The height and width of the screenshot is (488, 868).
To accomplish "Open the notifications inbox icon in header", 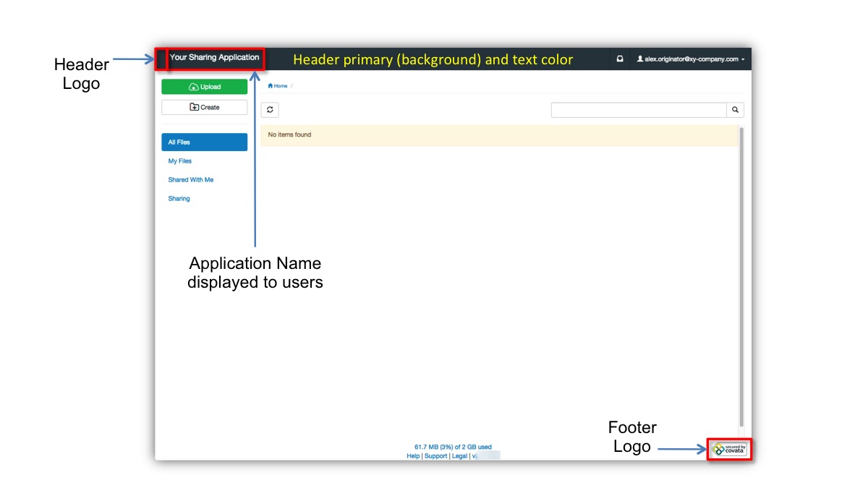I will click(620, 59).
